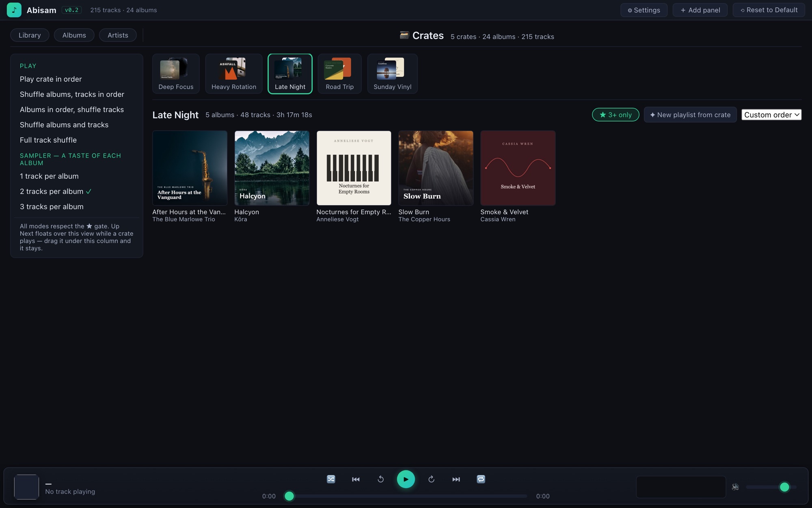This screenshot has height=508, width=812.
Task: Open the Smoke & Velvet album cover
Action: pos(518,168)
